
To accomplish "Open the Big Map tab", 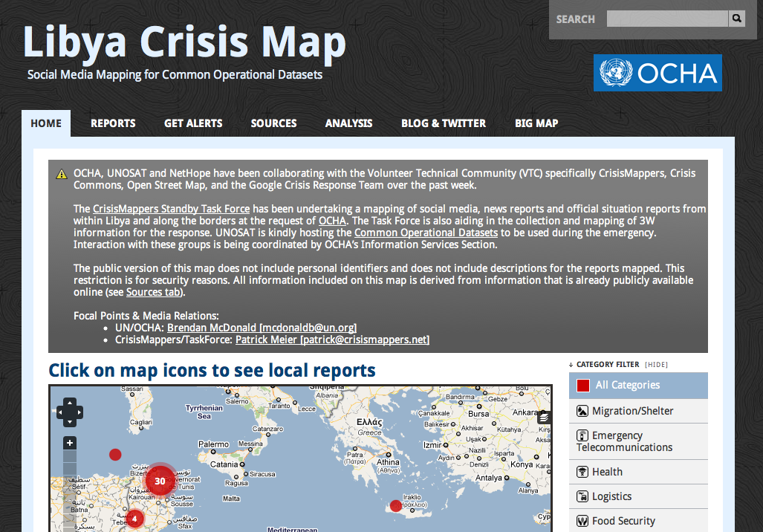I will [536, 123].
